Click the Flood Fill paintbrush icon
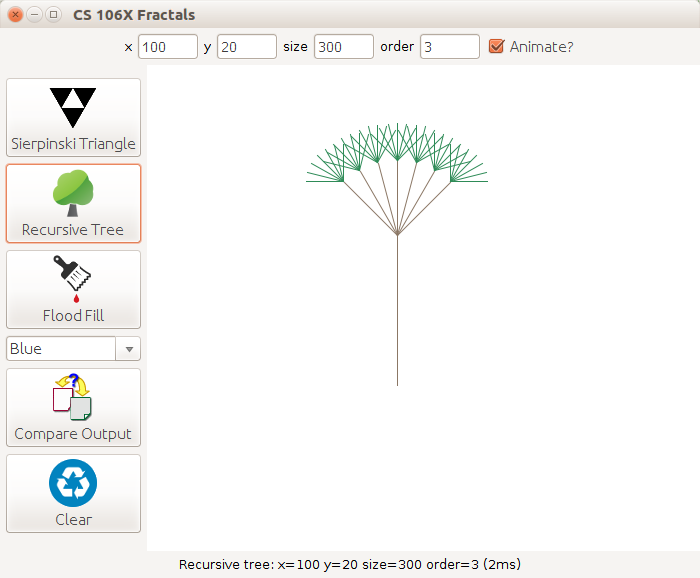700x578 pixels. 73,278
